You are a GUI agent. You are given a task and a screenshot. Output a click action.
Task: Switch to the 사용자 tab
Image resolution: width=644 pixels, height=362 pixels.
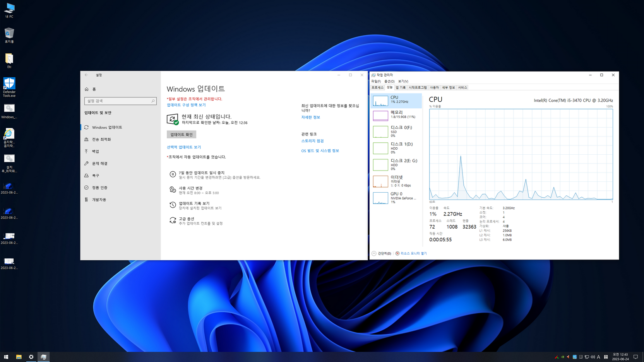pyautogui.click(x=434, y=88)
